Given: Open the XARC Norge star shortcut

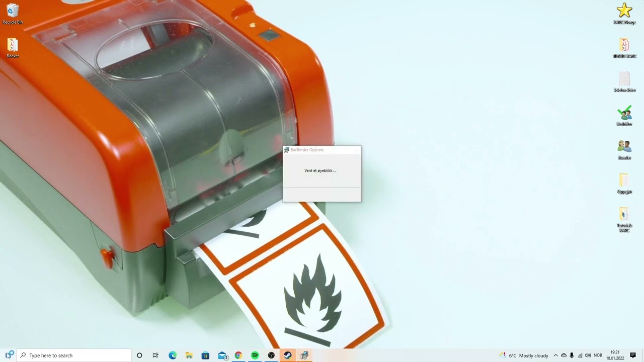Looking at the screenshot, I should click(624, 14).
